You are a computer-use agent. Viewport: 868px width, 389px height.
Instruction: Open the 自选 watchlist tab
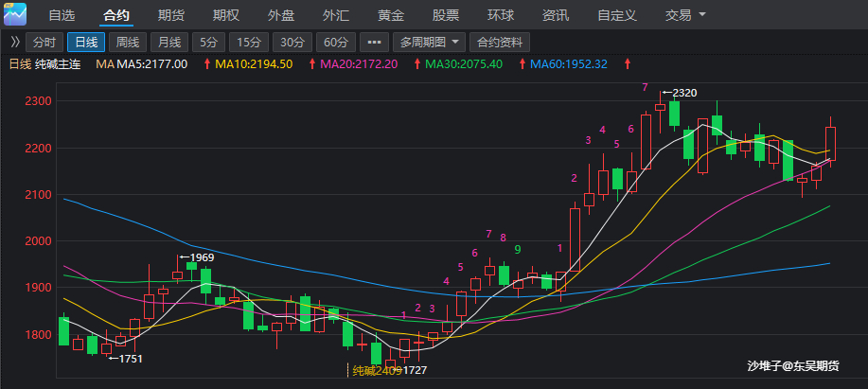pos(62,15)
